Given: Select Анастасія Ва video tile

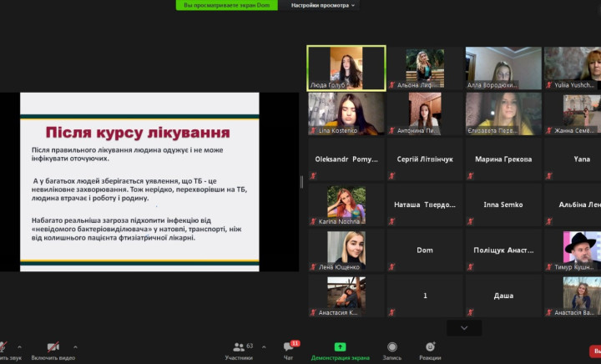Looking at the screenshot, I should click(573, 296).
